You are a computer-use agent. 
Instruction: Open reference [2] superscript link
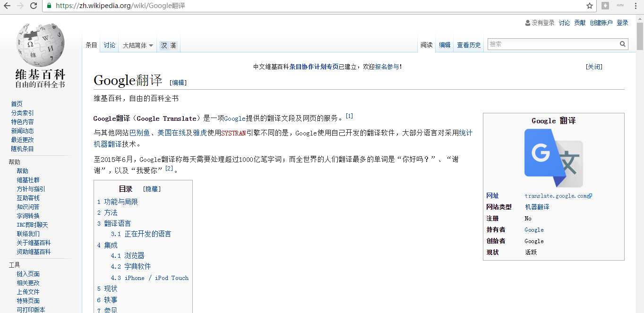[x=169, y=168]
